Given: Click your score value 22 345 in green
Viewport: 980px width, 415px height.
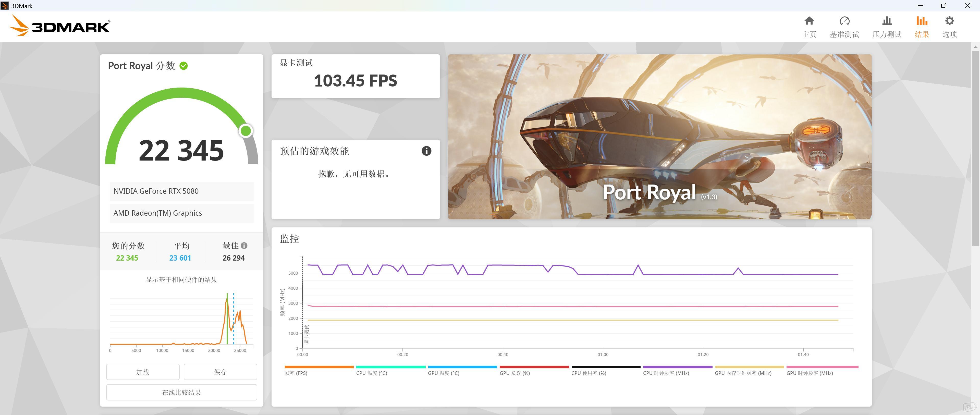Looking at the screenshot, I should point(127,258).
